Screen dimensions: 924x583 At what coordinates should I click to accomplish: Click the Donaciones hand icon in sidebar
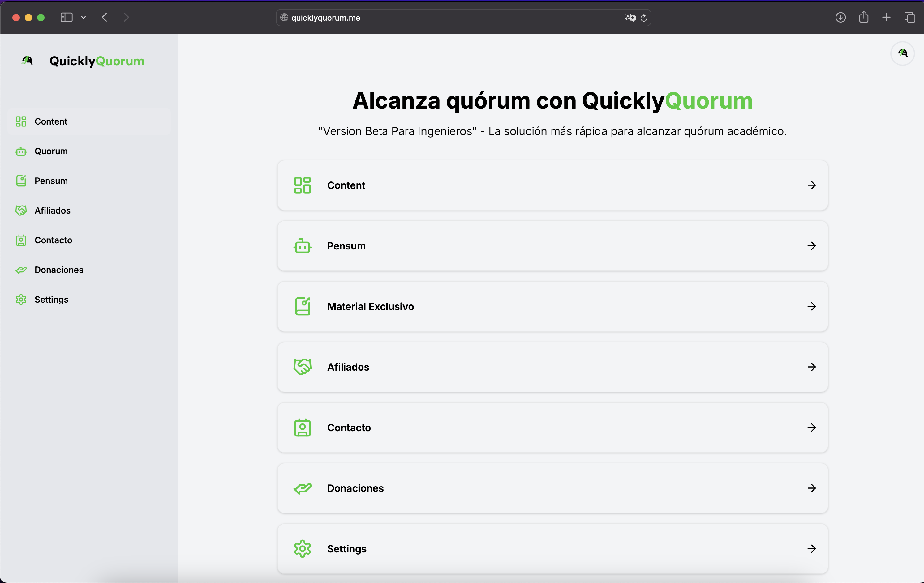point(21,270)
